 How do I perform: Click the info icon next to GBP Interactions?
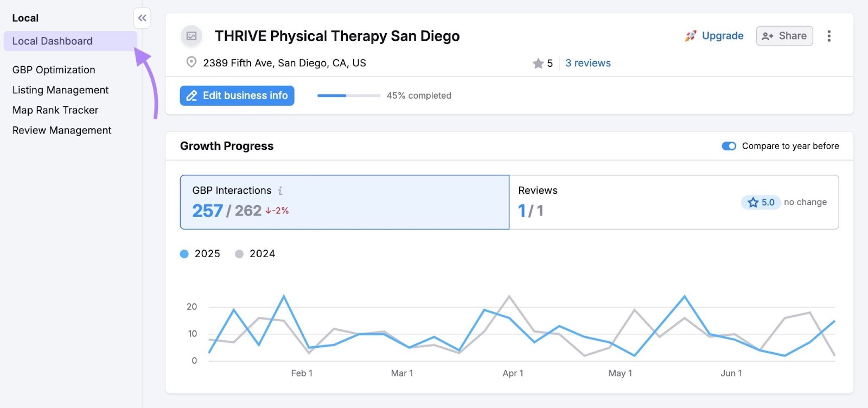click(x=280, y=190)
